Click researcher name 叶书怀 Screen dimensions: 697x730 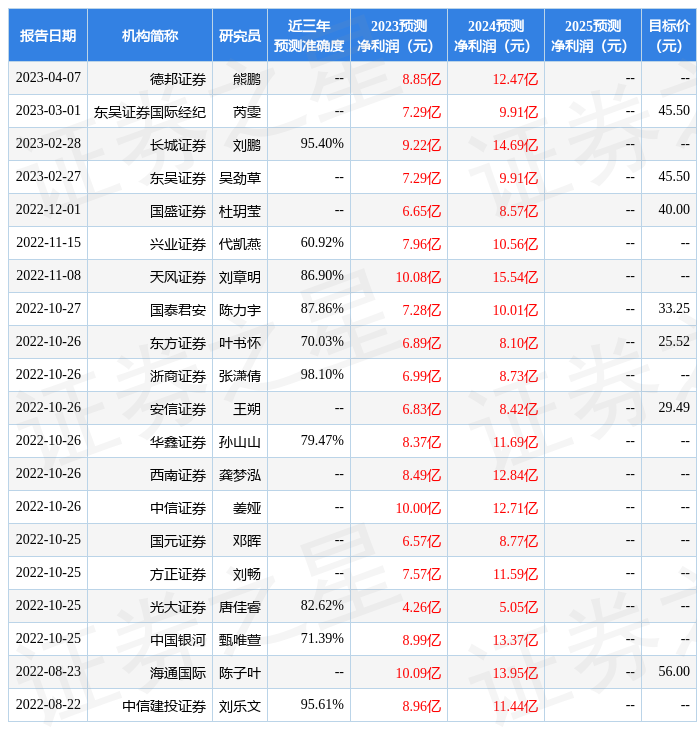tap(240, 343)
